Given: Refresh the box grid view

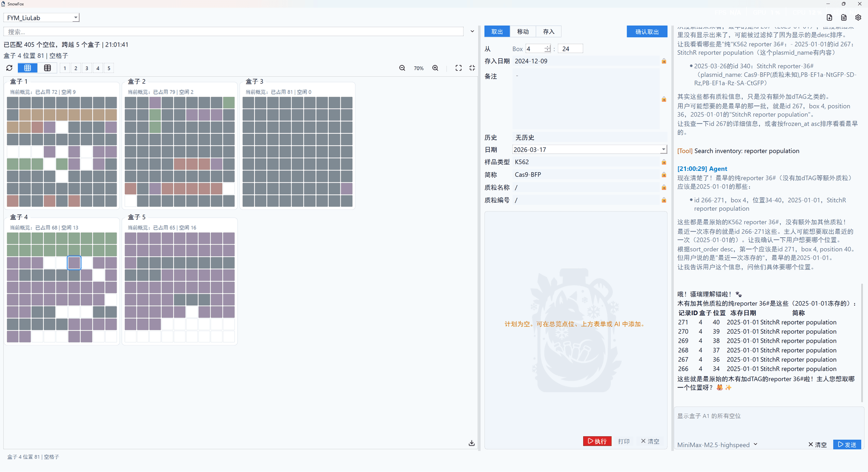Looking at the screenshot, I should tap(9, 68).
